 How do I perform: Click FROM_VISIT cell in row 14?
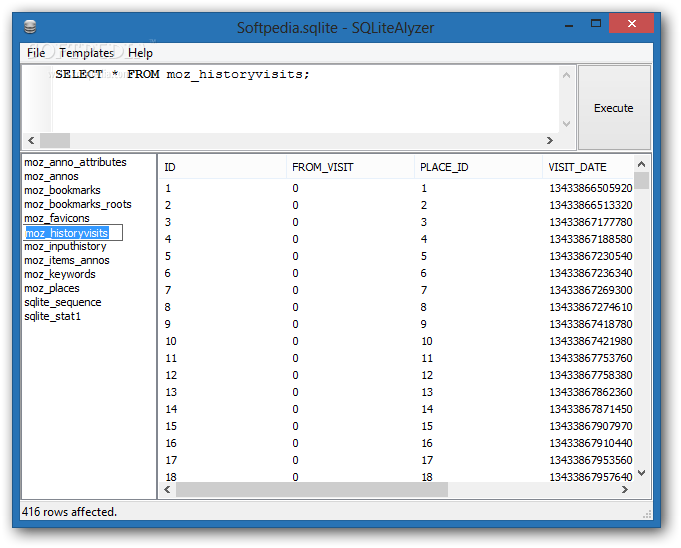click(295, 409)
